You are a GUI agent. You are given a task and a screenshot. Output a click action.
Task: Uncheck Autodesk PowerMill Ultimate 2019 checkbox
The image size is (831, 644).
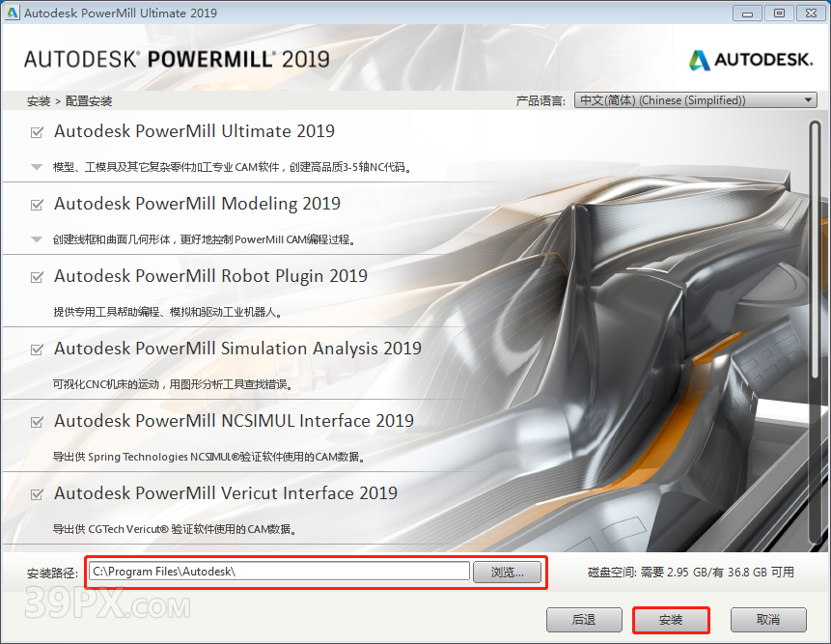[x=37, y=132]
